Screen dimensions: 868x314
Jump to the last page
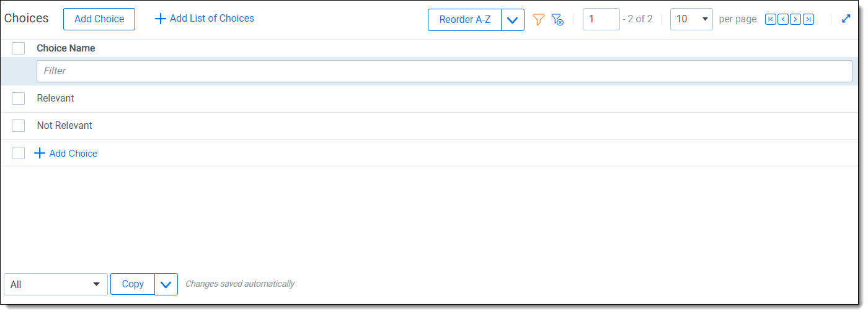[808, 19]
